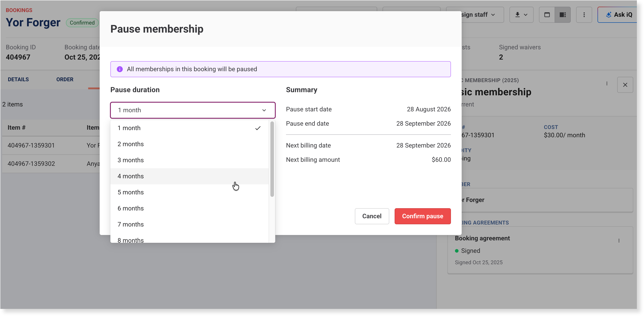
Task: Choose 3 months pause duration
Action: coord(189,160)
